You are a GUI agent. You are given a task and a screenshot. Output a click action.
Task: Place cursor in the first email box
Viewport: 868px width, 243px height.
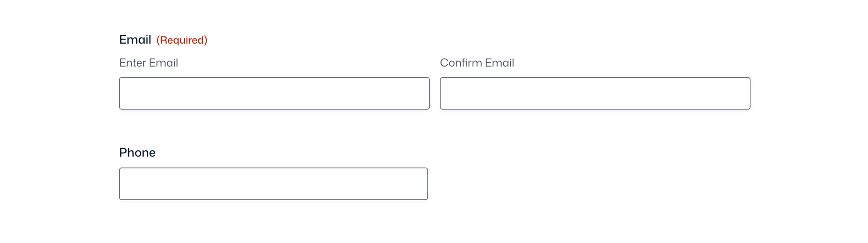(x=274, y=93)
